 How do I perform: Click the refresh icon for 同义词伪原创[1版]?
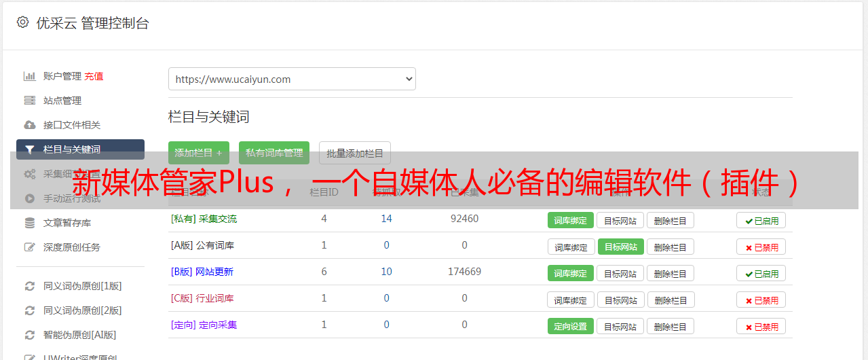pyautogui.click(x=29, y=286)
